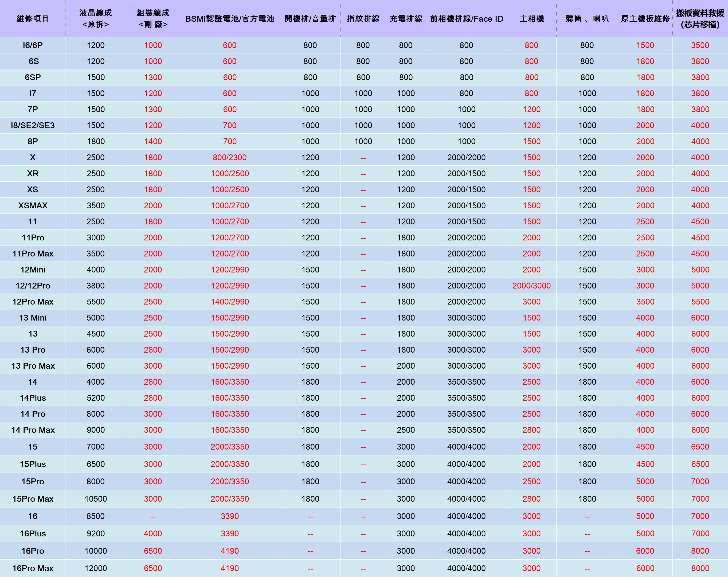Click the 維修項目 column header

[x=33, y=19]
